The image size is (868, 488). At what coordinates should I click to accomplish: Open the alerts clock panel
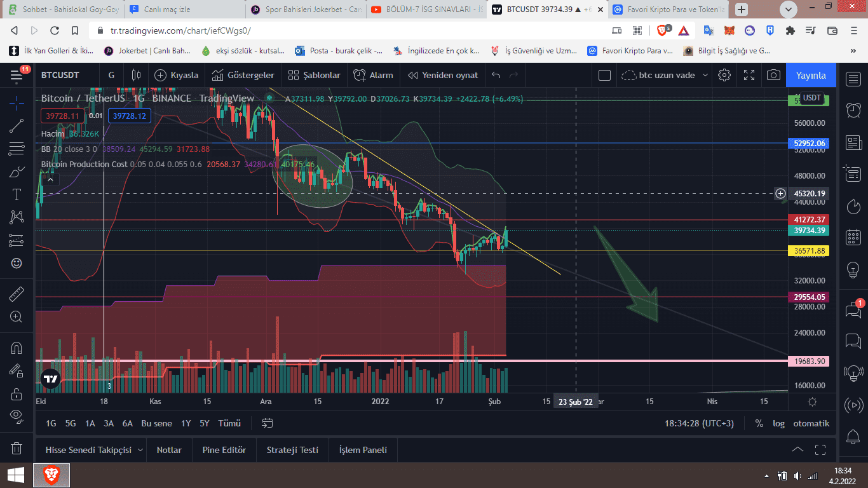[x=853, y=111]
